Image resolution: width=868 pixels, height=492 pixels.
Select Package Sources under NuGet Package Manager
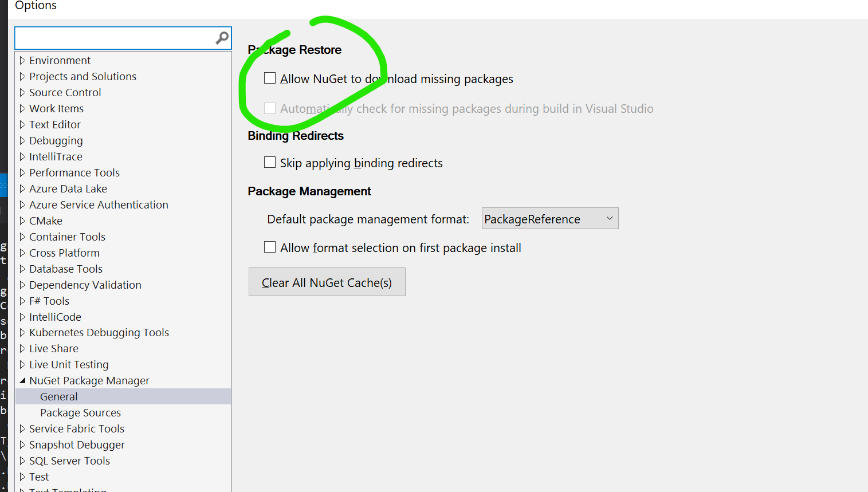click(x=80, y=412)
